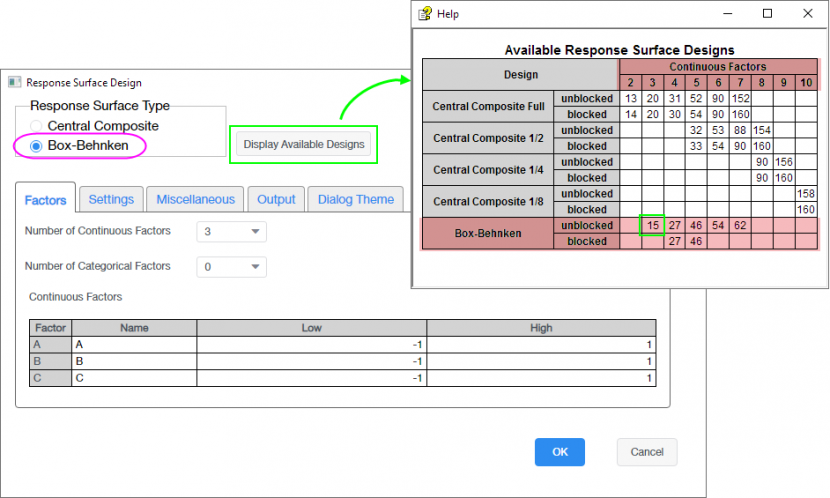Confirm with the OK button
This screenshot has height=498, width=830.
(560, 452)
